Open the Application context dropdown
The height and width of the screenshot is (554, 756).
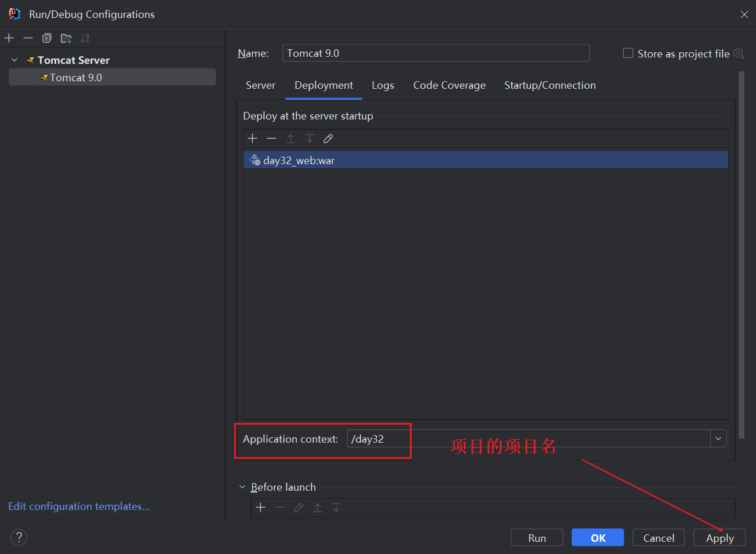coord(718,439)
